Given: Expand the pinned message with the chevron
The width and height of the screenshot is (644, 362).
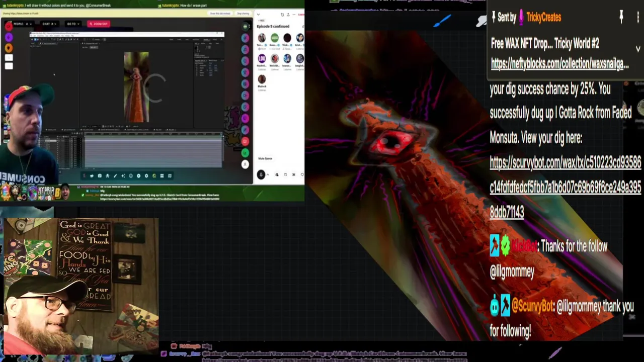Looking at the screenshot, I should point(638,49).
